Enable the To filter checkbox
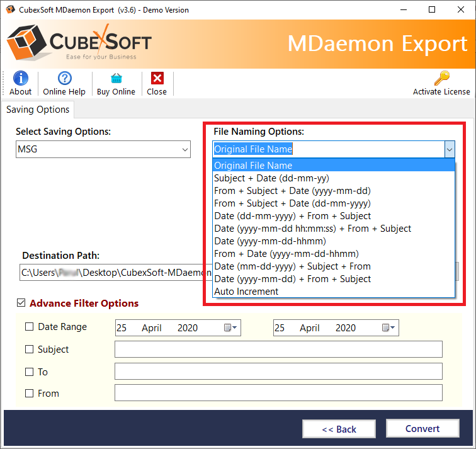The height and width of the screenshot is (449, 476). 29,372
